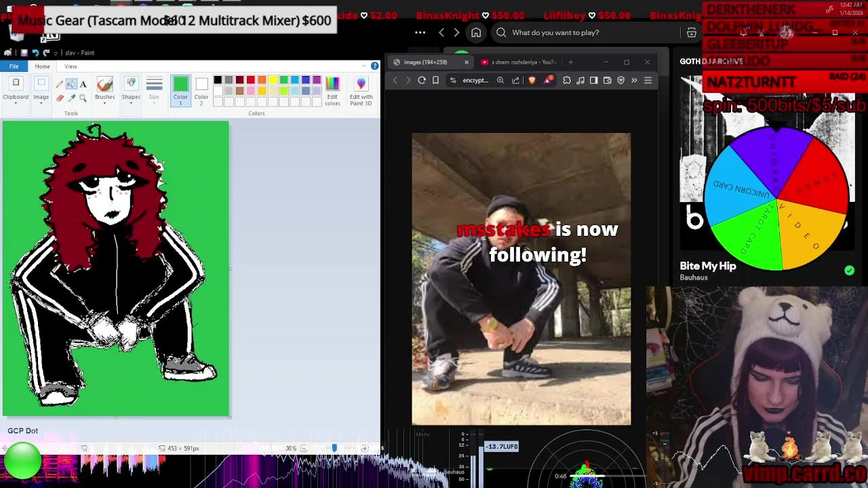Click music note playlist icon in Brave

pos(580,81)
